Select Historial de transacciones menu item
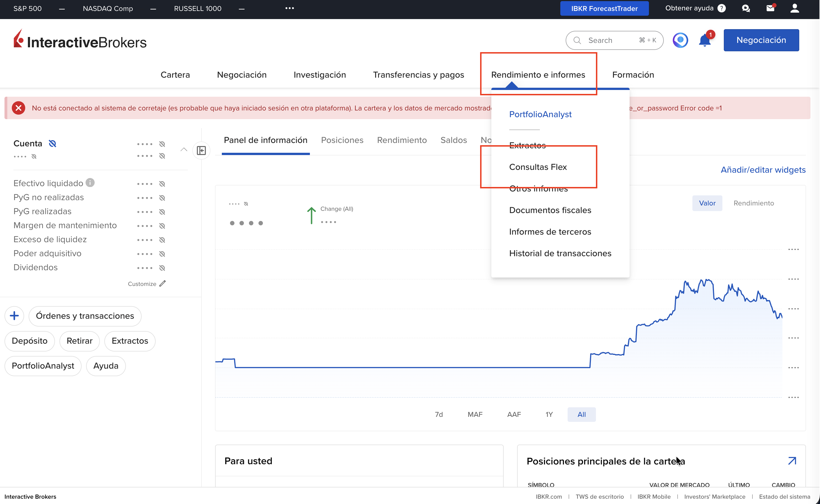 560,253
